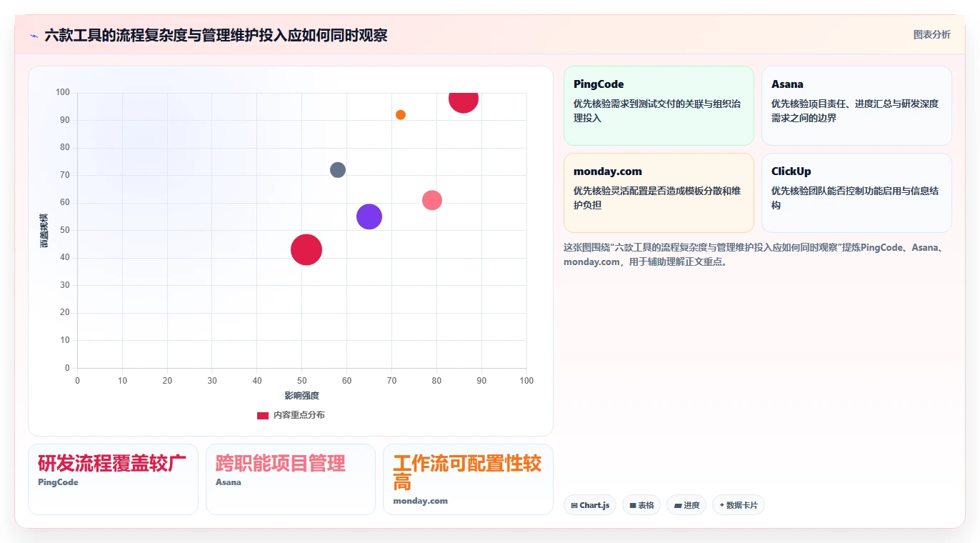The height and width of the screenshot is (543, 980).
Task: Click Asana caption under 跨职能项目管理
Action: [229, 482]
